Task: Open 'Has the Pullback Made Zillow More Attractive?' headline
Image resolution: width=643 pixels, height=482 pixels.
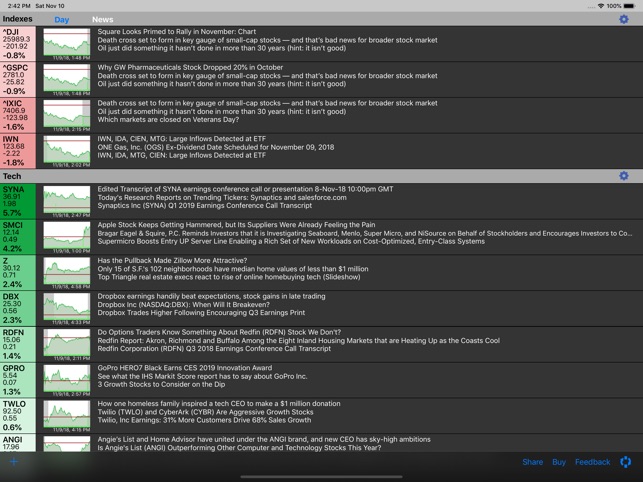Action: 172,260
